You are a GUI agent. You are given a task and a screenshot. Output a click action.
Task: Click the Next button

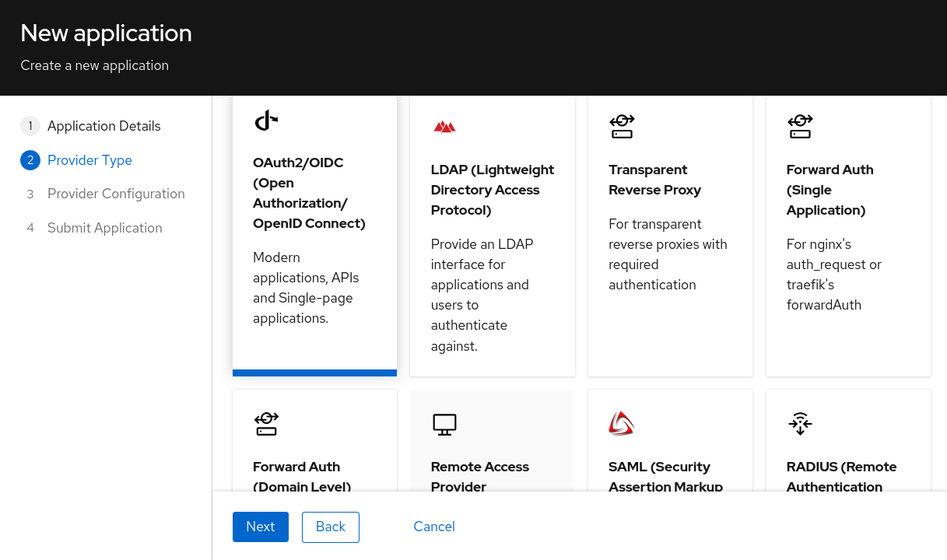(260, 527)
